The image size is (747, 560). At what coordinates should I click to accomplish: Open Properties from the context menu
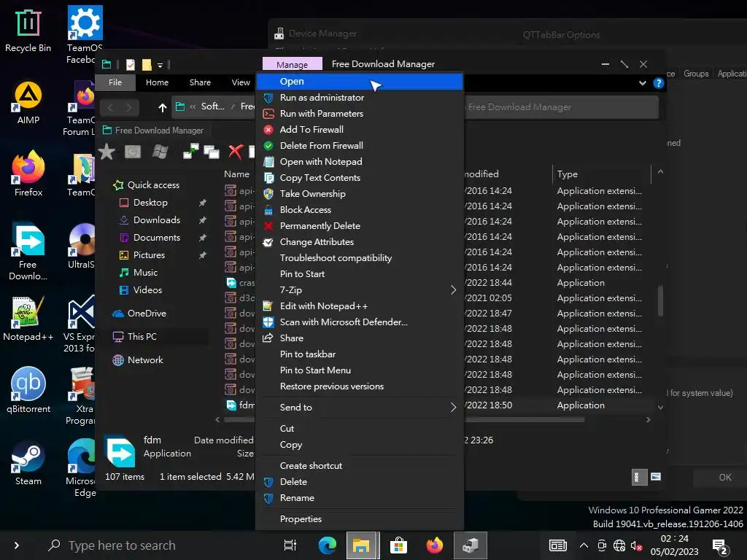coord(360,519)
